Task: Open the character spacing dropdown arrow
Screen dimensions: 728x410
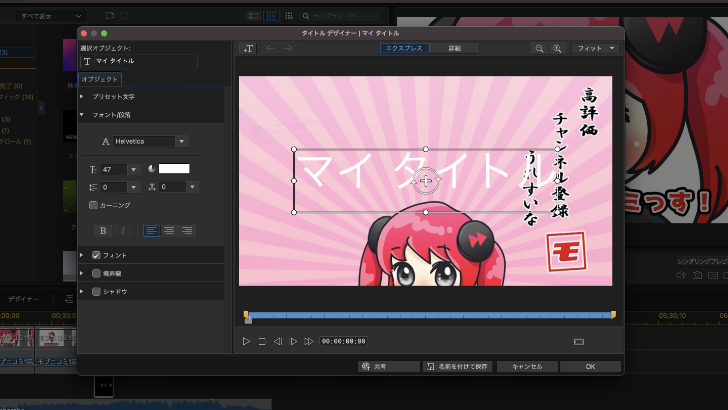Action: pos(192,187)
